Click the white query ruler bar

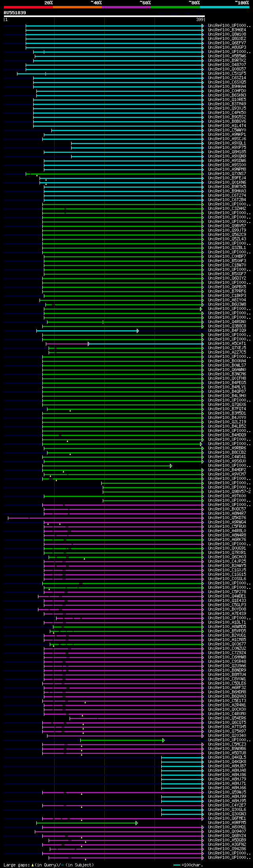click(104, 16)
